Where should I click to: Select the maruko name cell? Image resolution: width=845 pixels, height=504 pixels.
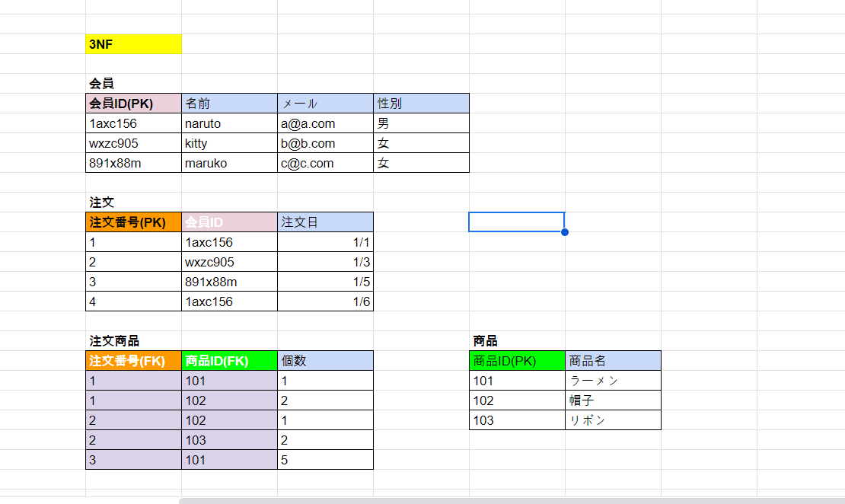230,163
